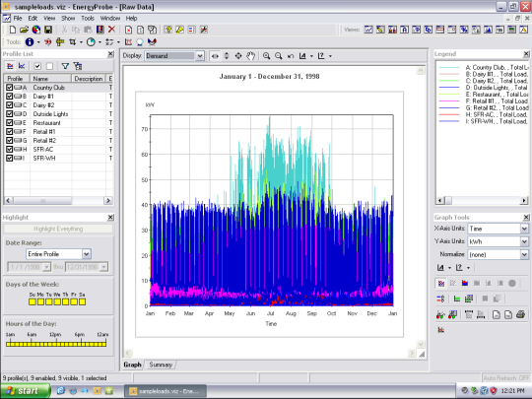Click the bar chart Views icon
Screen dimensions: 532x399
[392, 30]
